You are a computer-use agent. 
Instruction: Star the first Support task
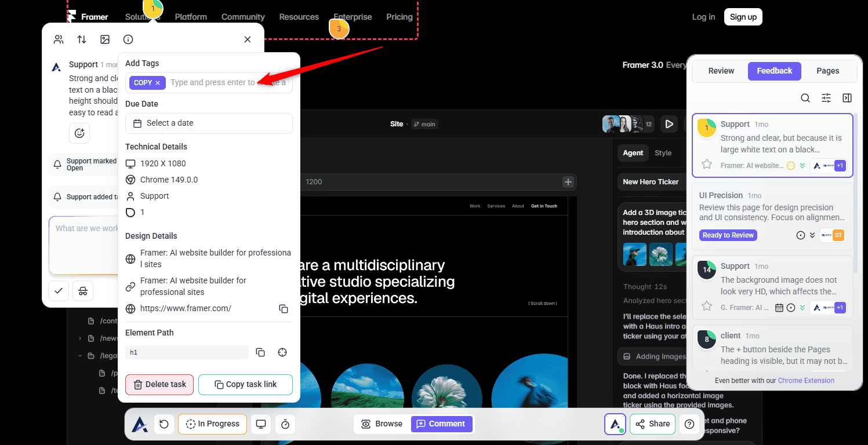(x=706, y=165)
